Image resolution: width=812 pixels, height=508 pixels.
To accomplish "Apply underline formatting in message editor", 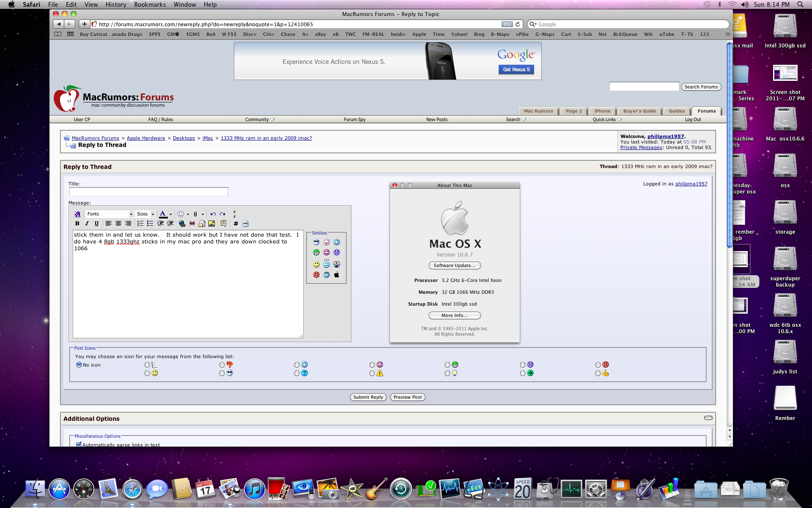I will [x=96, y=224].
